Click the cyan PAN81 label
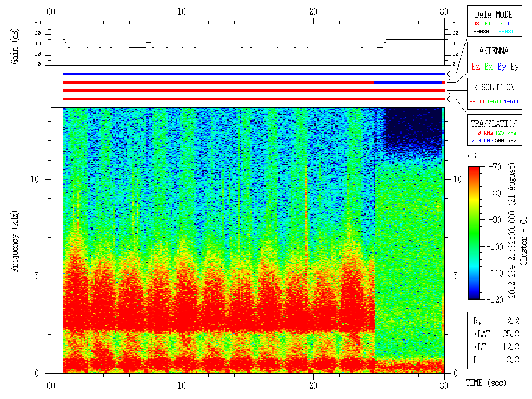 coord(506,32)
